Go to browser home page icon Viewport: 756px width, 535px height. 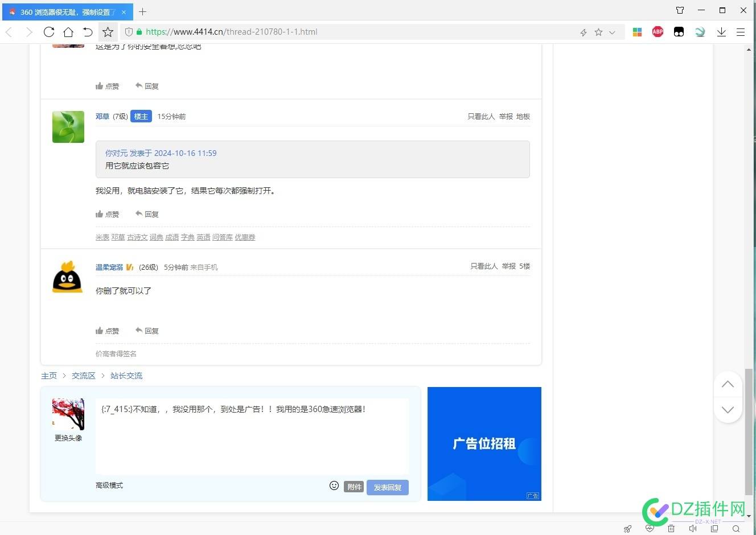[68, 32]
